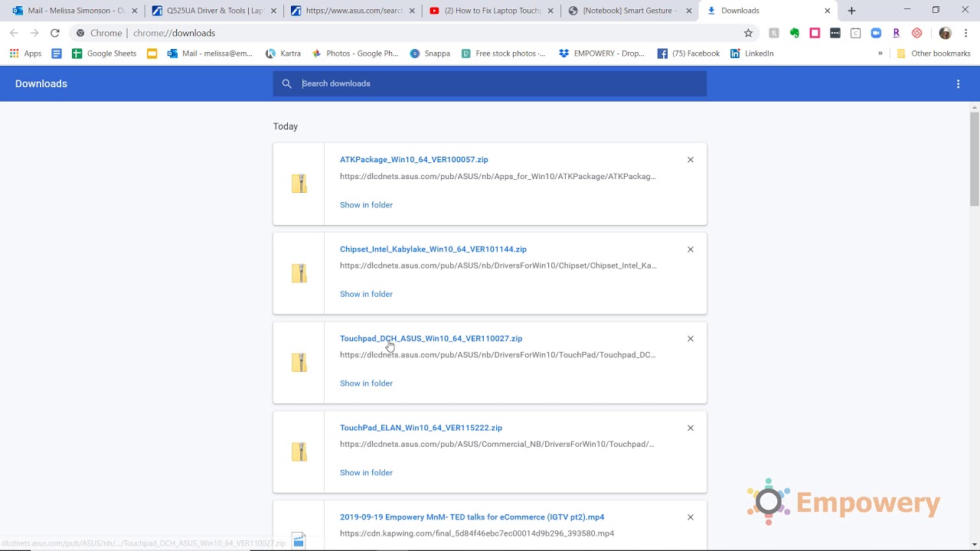Show Touchpad_DCH_ASUS zip in folder
This screenshot has height=551, width=980.
pyautogui.click(x=366, y=383)
